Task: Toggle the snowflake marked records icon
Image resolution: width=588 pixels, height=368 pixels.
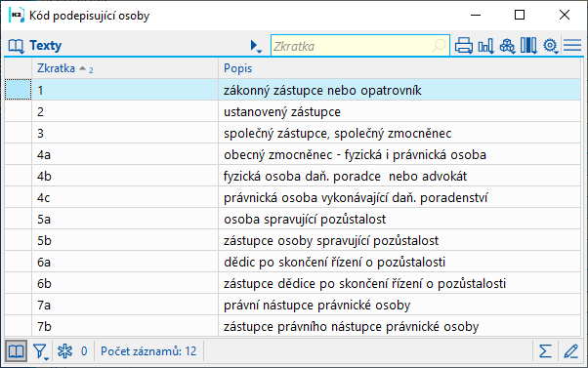Action: click(64, 351)
